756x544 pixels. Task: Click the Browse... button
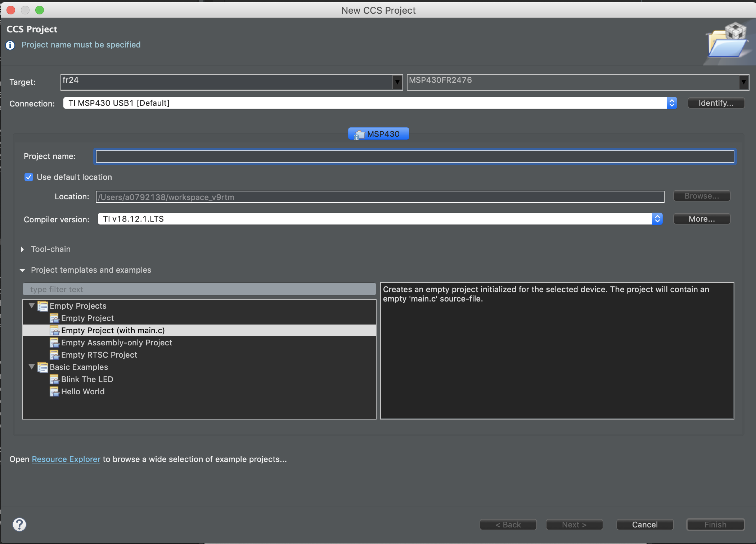702,196
